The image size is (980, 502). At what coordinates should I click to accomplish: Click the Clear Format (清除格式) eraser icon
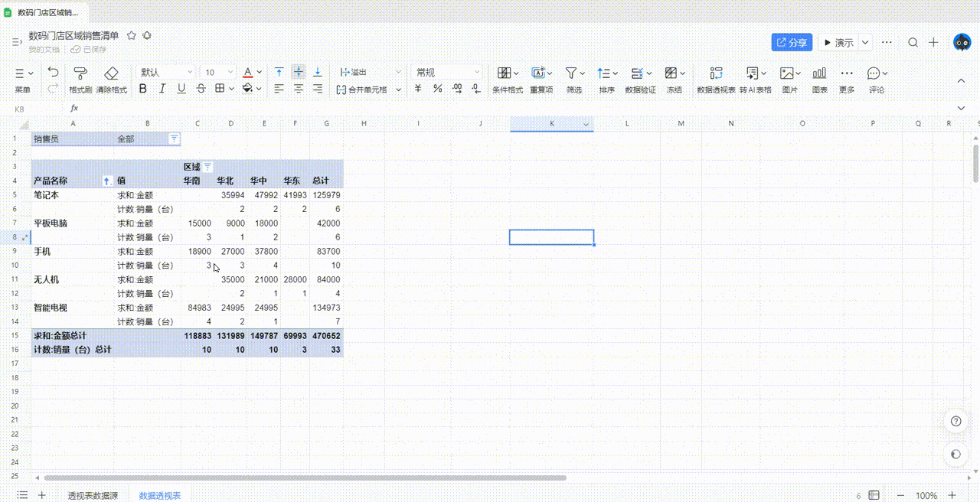[111, 73]
